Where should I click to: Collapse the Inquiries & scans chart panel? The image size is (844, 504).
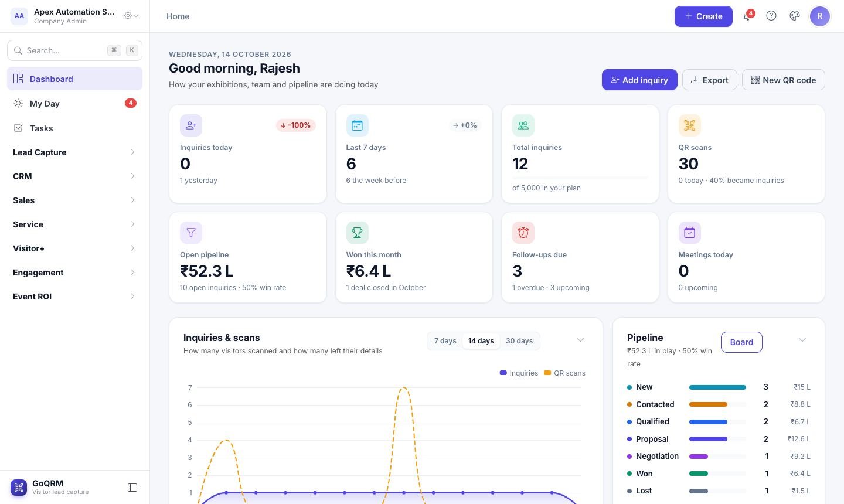[580, 340]
